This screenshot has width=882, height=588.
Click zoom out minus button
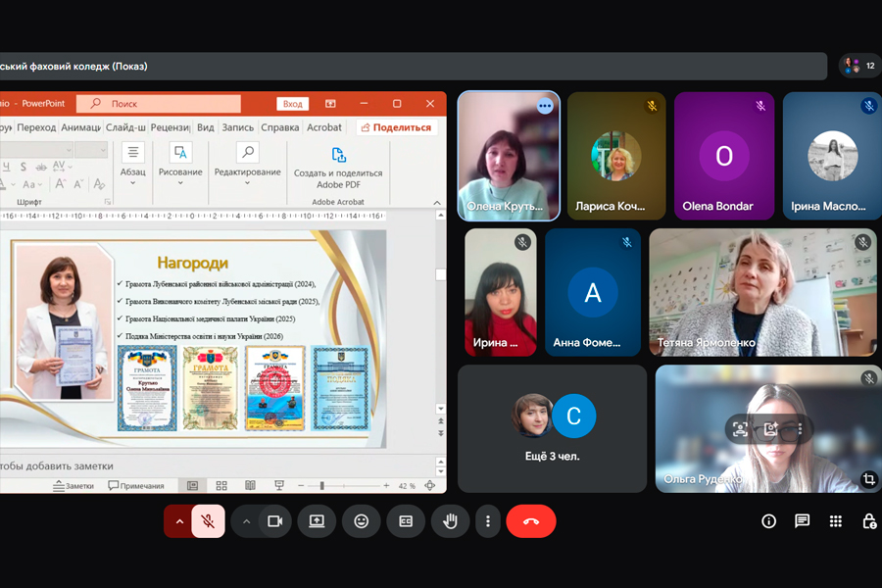coord(301,486)
